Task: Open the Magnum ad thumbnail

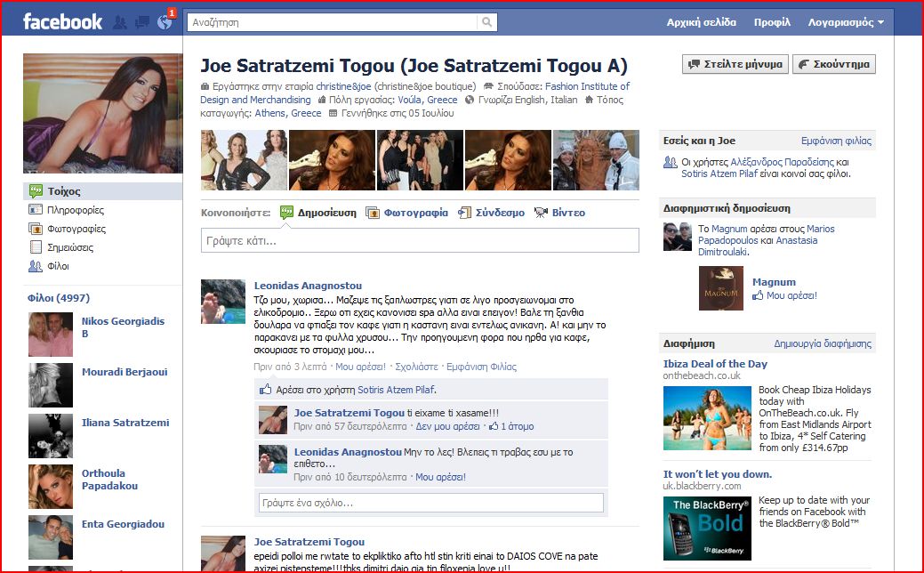Action: pos(720,288)
